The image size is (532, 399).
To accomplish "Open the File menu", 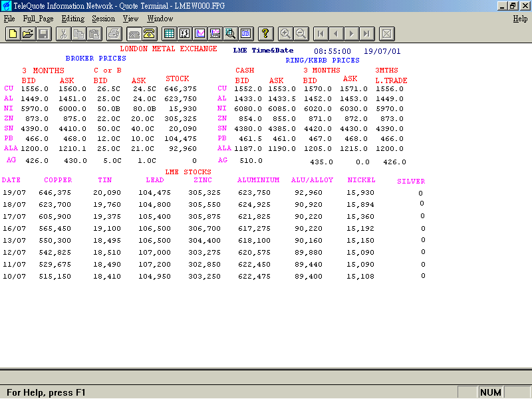I will click(x=9, y=19).
